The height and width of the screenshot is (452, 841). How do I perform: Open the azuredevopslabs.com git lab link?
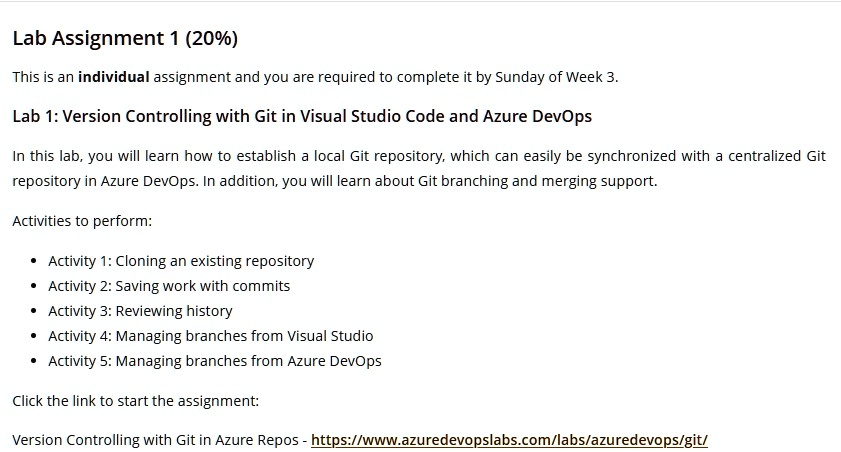[x=509, y=440]
